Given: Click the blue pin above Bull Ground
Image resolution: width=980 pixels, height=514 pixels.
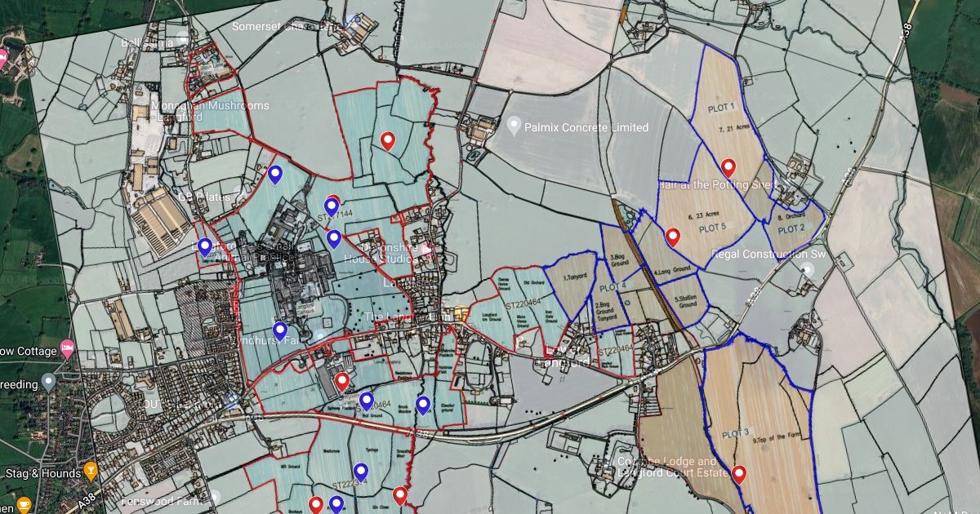Looking at the screenshot, I should coord(366,401).
